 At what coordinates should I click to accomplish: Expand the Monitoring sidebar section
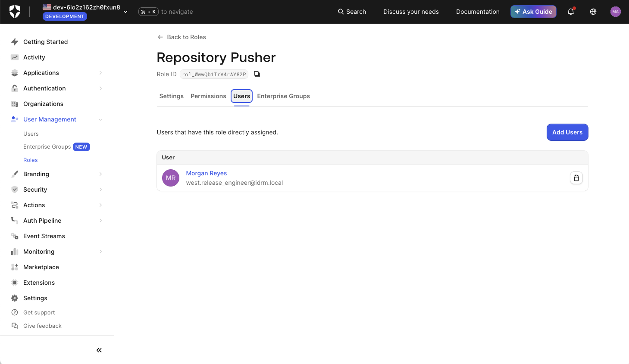[100, 252]
